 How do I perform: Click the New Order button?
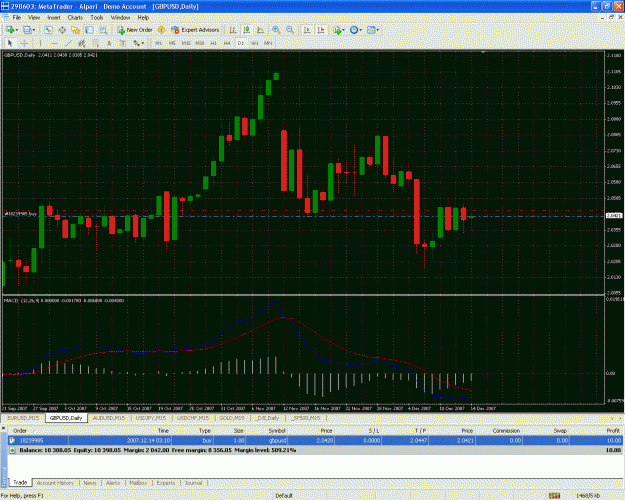click(x=135, y=30)
